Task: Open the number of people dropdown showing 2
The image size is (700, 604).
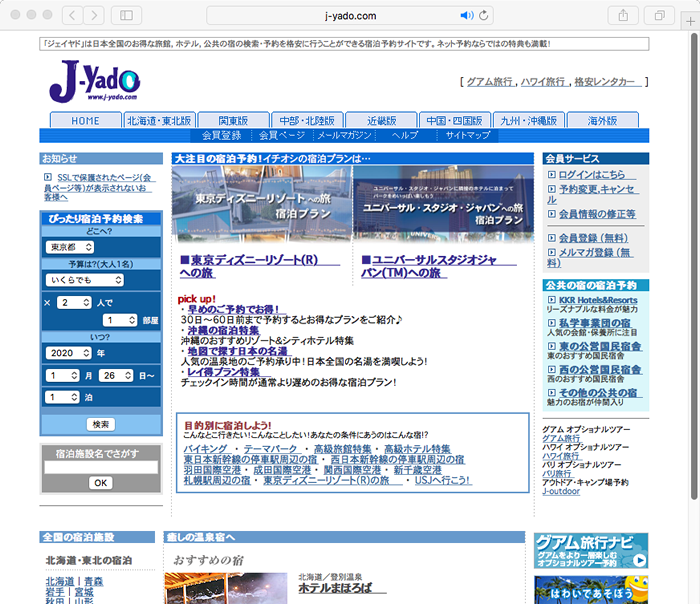Action: point(74,303)
